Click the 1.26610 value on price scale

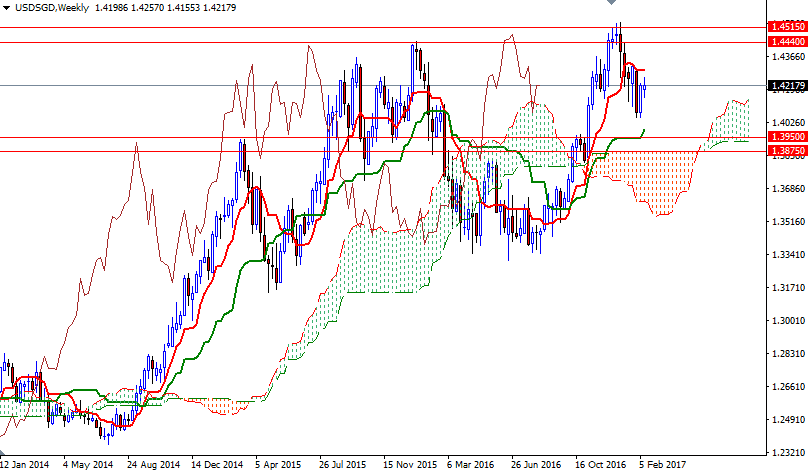[788, 386]
